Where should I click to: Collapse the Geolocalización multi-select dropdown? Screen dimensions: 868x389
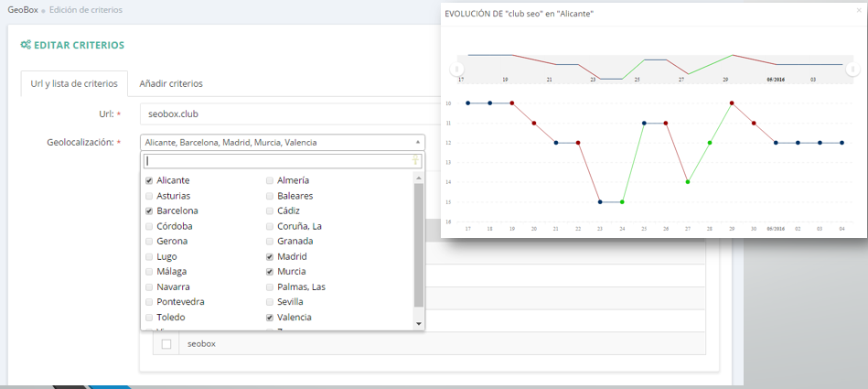coord(419,143)
